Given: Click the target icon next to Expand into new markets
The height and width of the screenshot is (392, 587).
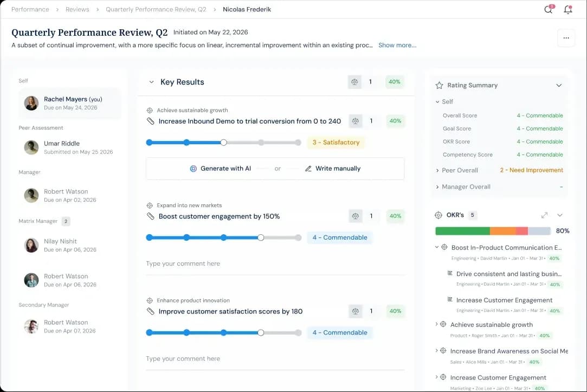Looking at the screenshot, I should coord(150,205).
